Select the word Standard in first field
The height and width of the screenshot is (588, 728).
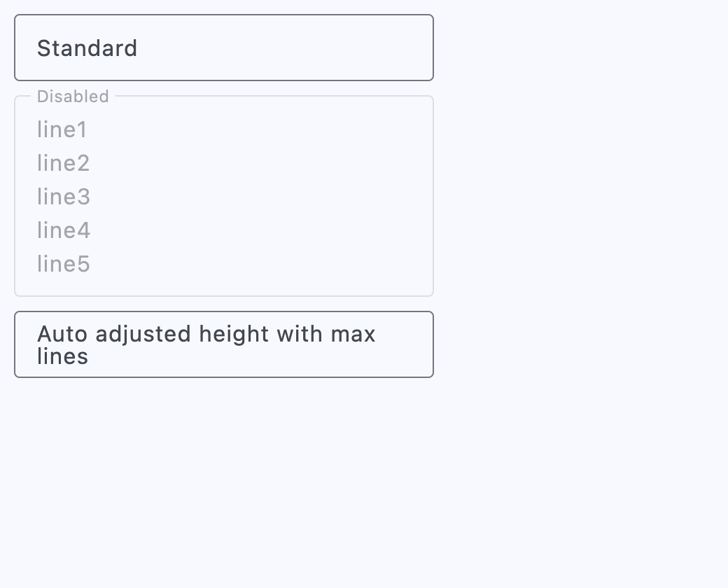87,48
